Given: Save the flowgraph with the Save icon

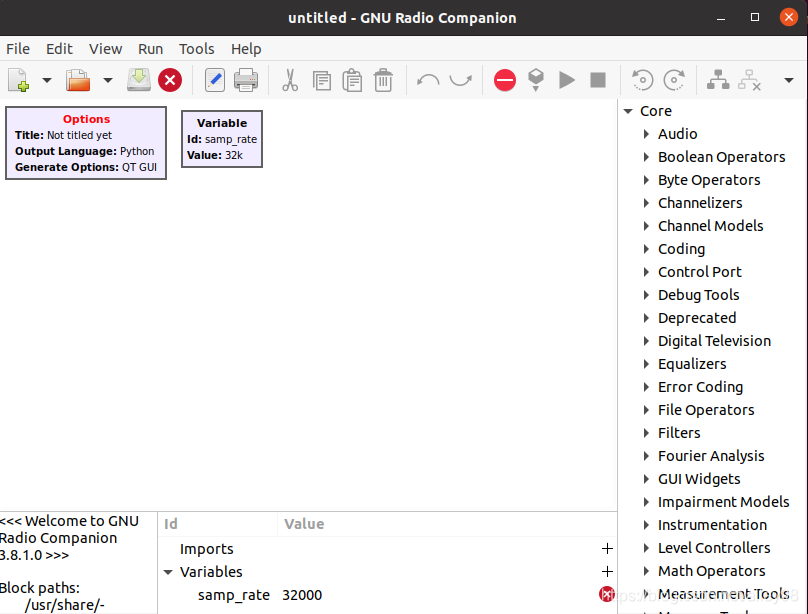Looking at the screenshot, I should [x=139, y=80].
